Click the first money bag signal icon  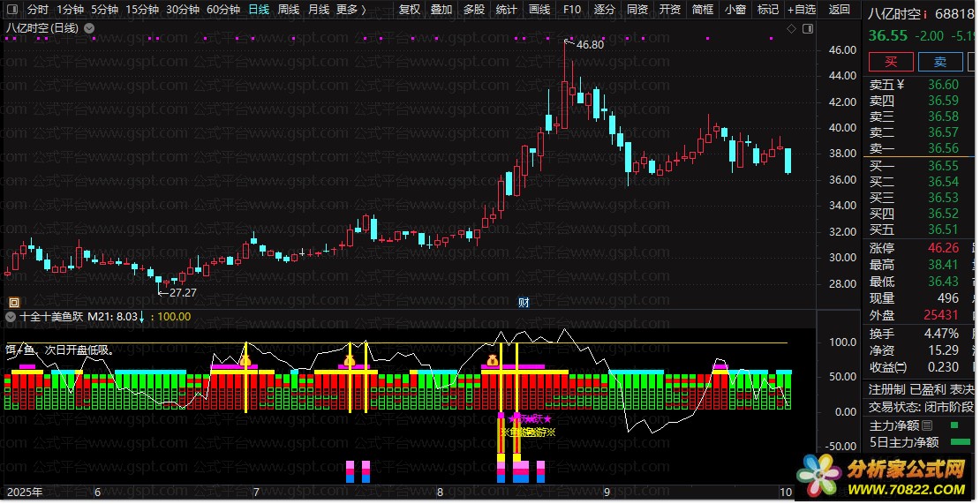(245, 360)
